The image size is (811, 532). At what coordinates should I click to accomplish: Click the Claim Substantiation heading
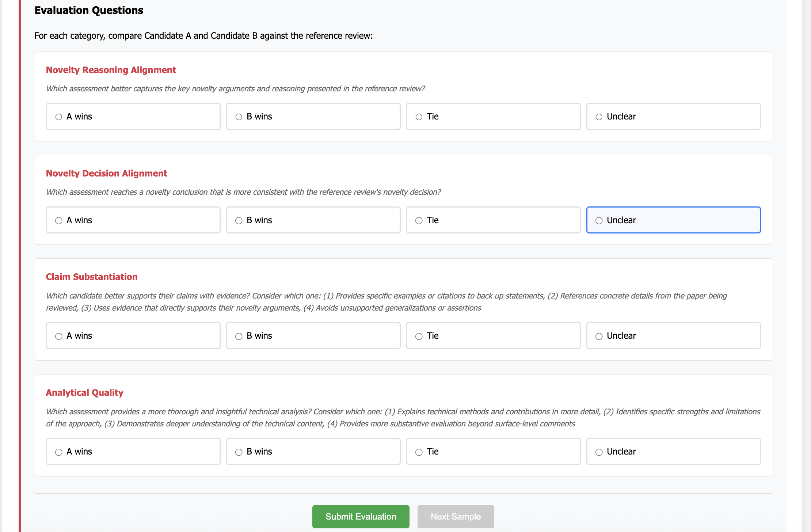92,277
